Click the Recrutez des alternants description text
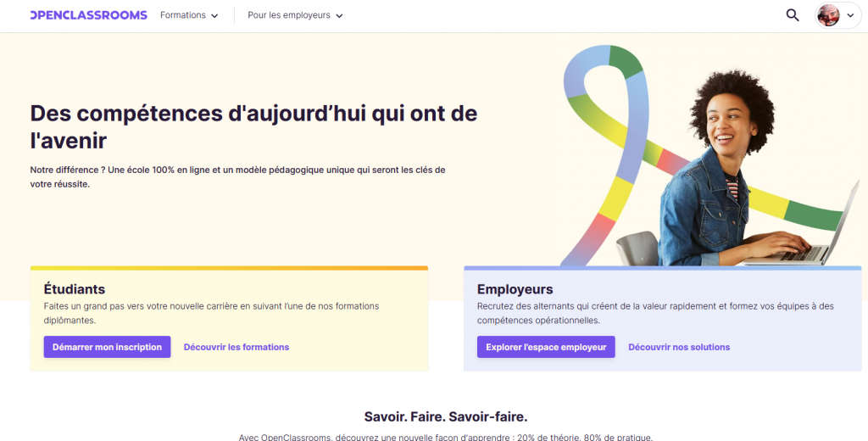 tap(655, 313)
